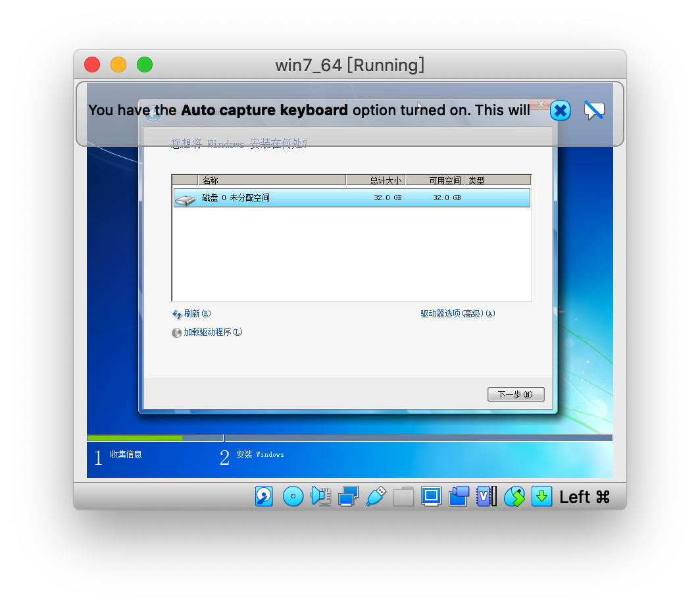
Task: Open the USB devices status icon
Action: coord(376,496)
